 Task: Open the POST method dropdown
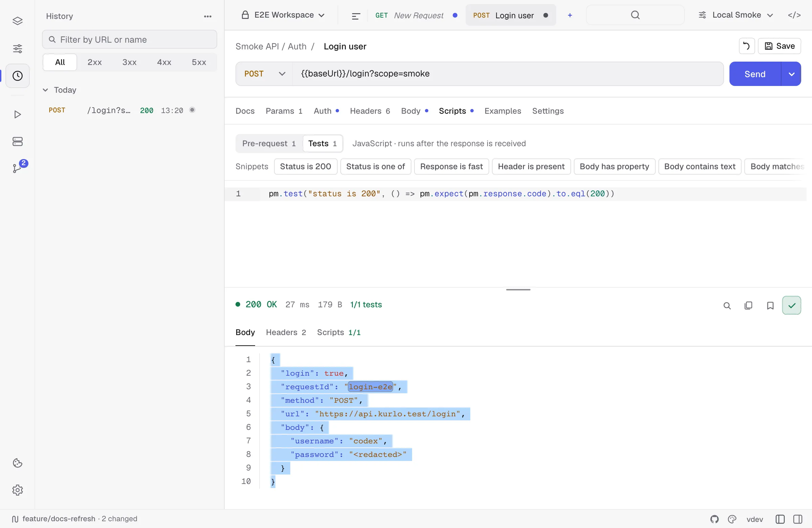[x=265, y=74]
